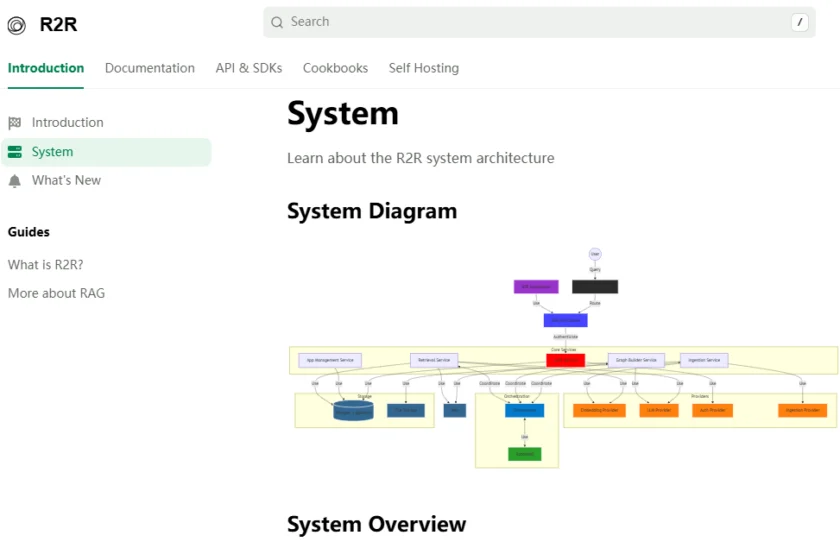Click the red node in Core Services
Image resolution: width=840 pixels, height=548 pixels.
[566, 360]
